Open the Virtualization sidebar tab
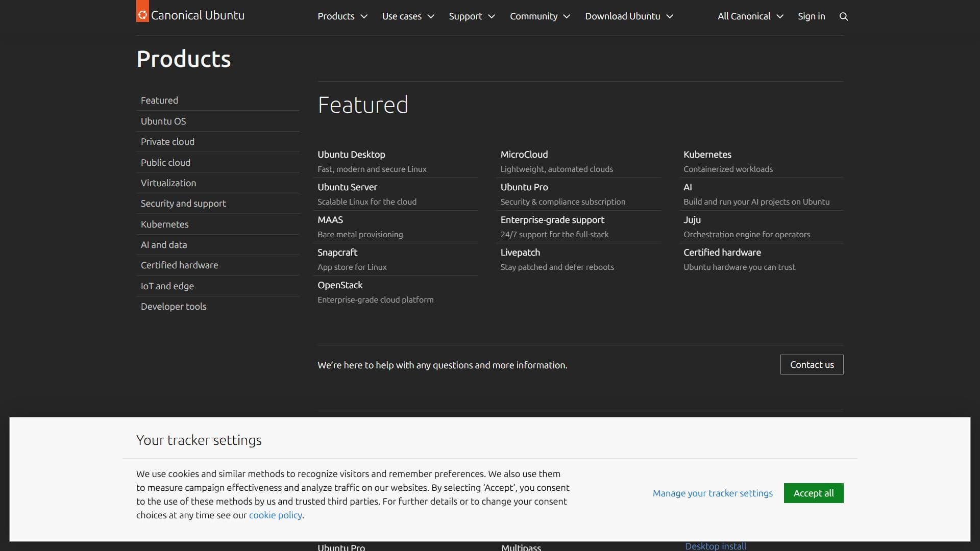 point(217,183)
